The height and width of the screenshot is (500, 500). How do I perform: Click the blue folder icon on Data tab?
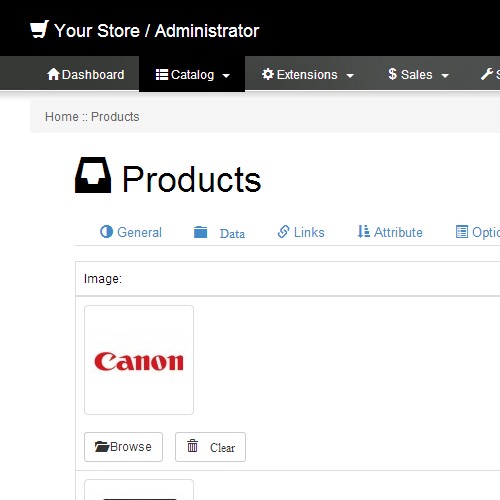(x=201, y=232)
